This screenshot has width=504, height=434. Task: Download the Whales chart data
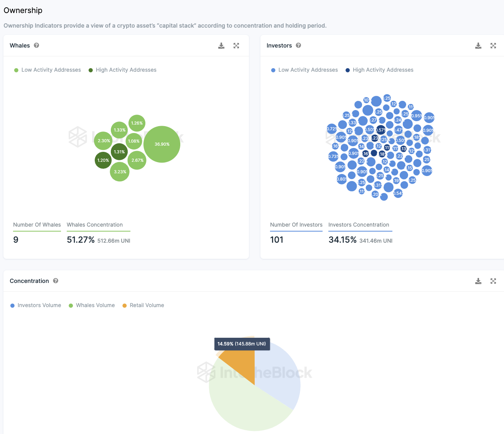pyautogui.click(x=221, y=46)
